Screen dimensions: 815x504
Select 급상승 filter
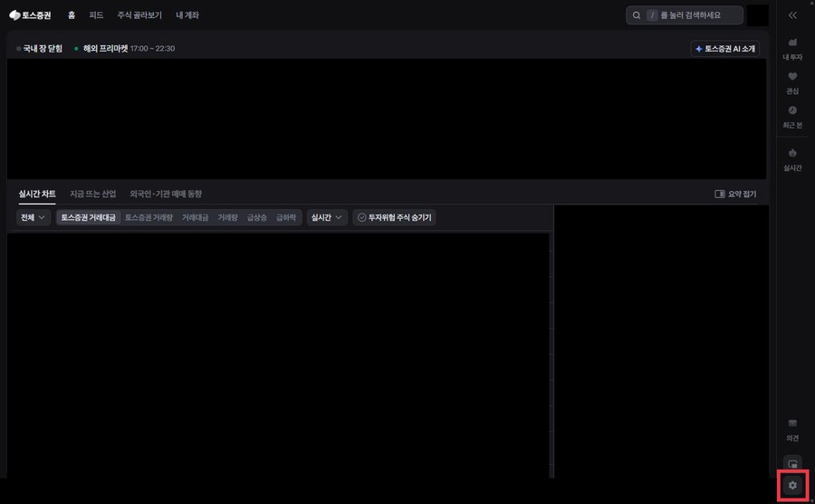click(257, 217)
